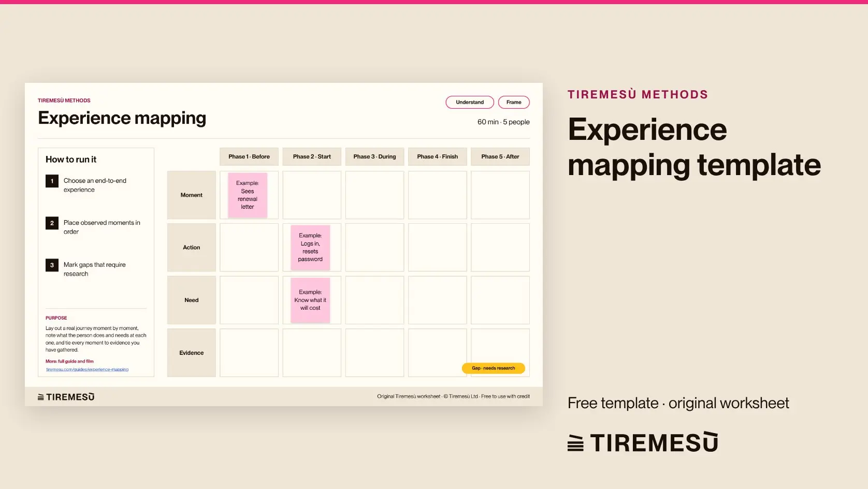
Task: Click step number 2 badge
Action: (52, 223)
